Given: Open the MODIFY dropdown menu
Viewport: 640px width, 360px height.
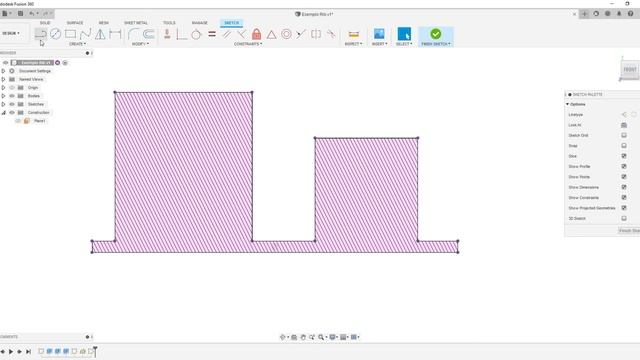Looking at the screenshot, I should coord(140,44).
